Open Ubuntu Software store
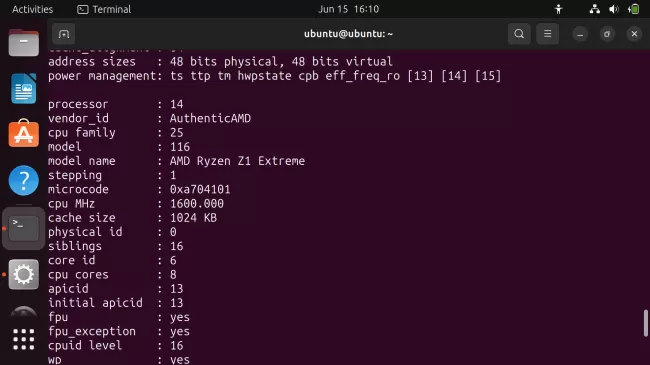 24,134
